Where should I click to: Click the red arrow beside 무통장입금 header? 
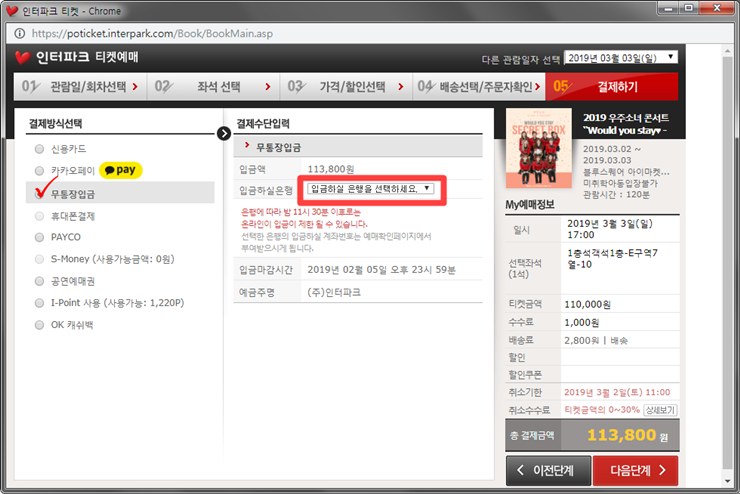(x=246, y=145)
